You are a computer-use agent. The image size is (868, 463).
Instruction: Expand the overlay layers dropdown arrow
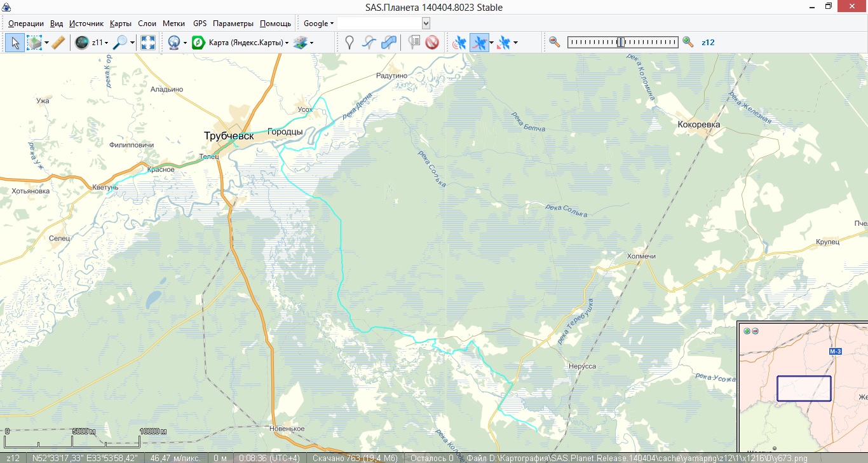[x=311, y=43]
